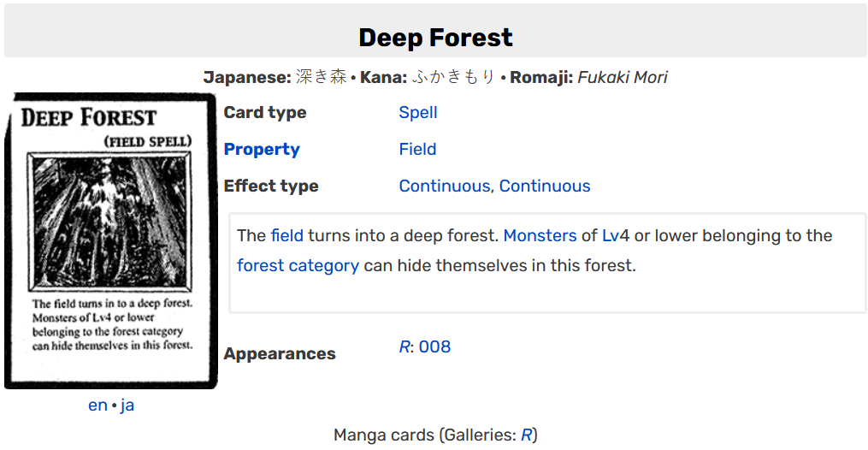
Task: Click the Spell card type link
Action: pos(418,112)
